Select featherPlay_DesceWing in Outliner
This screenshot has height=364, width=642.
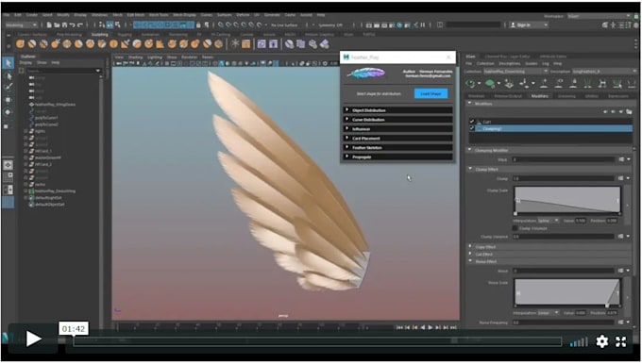[x=56, y=191]
